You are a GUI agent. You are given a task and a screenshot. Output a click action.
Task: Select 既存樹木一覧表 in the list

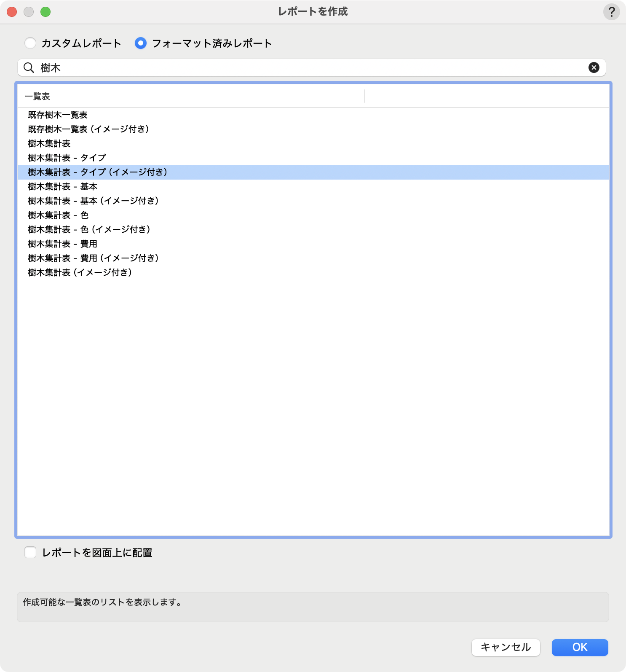click(x=58, y=115)
